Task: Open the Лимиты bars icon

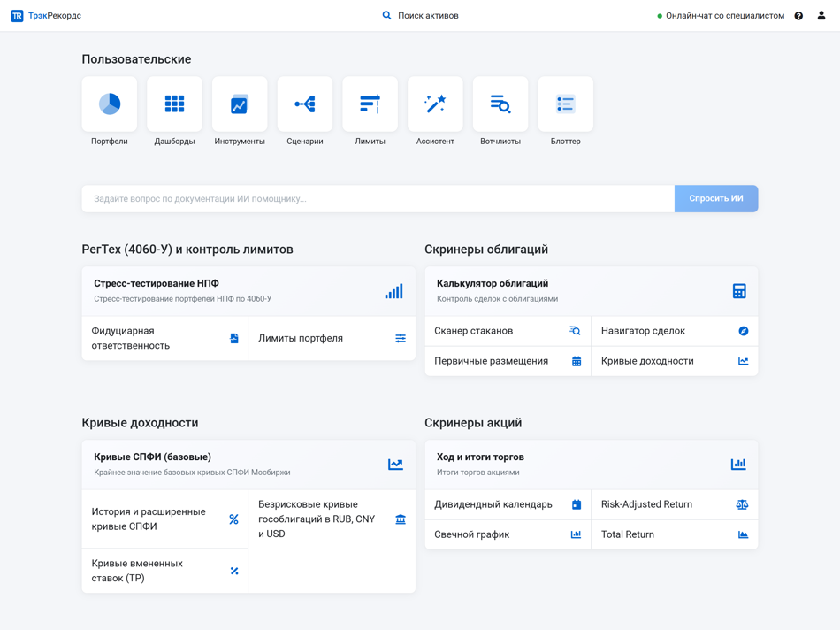Action: click(x=370, y=104)
